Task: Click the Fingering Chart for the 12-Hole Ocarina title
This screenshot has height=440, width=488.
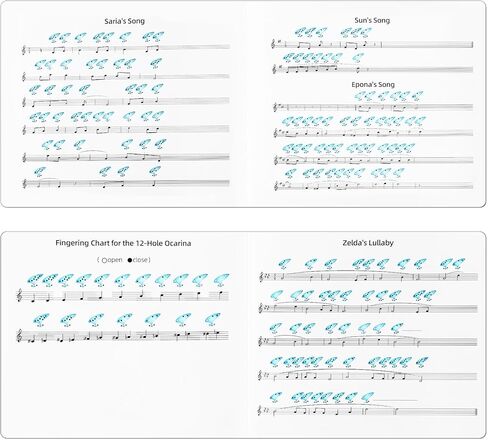Action: 123,243
